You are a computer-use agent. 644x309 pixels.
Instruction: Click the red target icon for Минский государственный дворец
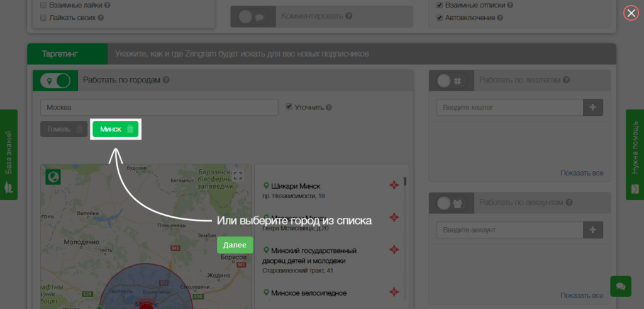pos(394,250)
